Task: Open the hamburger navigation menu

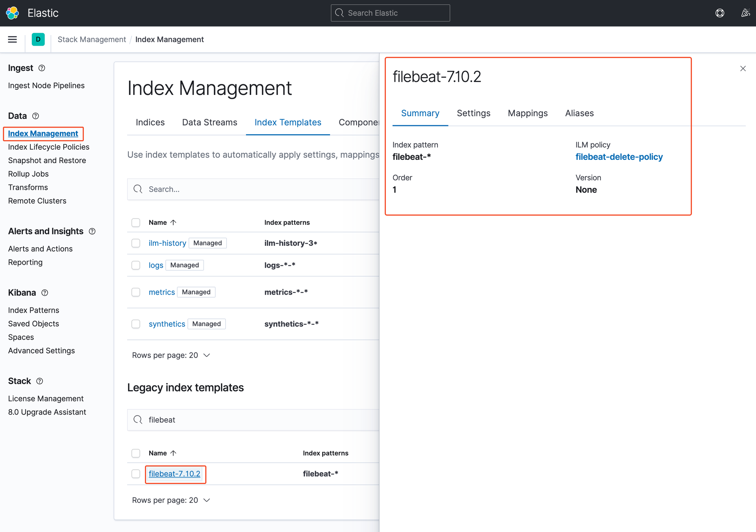Action: (x=12, y=39)
